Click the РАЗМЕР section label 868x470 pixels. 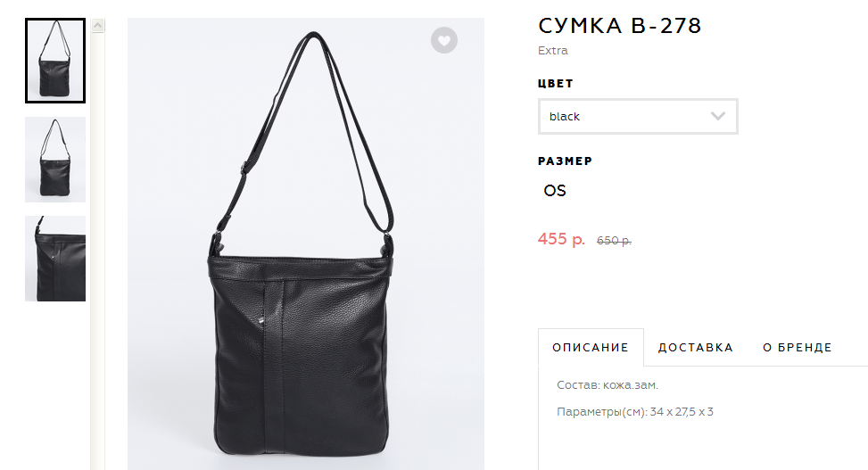click(565, 161)
